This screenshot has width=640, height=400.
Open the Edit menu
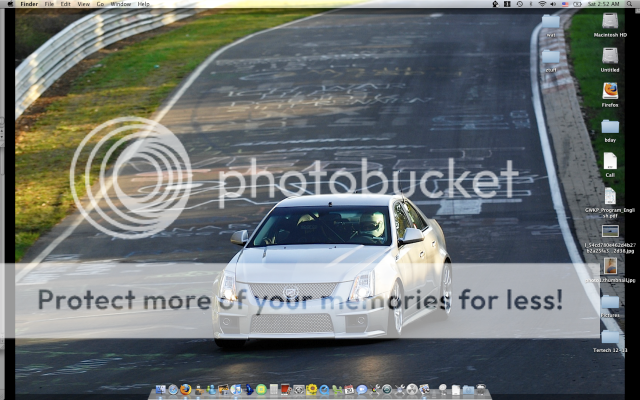click(x=65, y=4)
